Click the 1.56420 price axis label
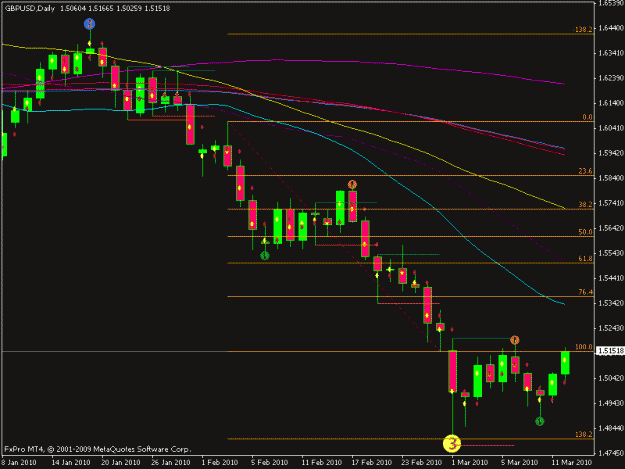 click(610, 228)
